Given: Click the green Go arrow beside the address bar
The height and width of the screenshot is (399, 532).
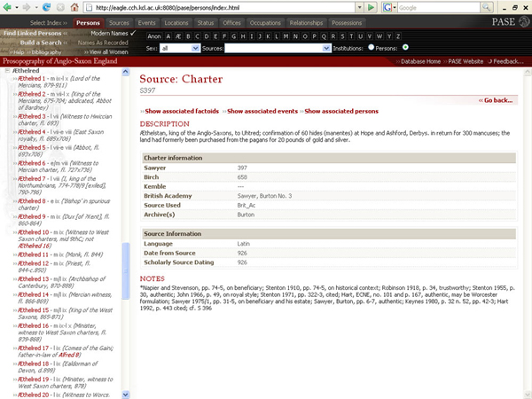Looking at the screenshot, I should pyautogui.click(x=369, y=7).
